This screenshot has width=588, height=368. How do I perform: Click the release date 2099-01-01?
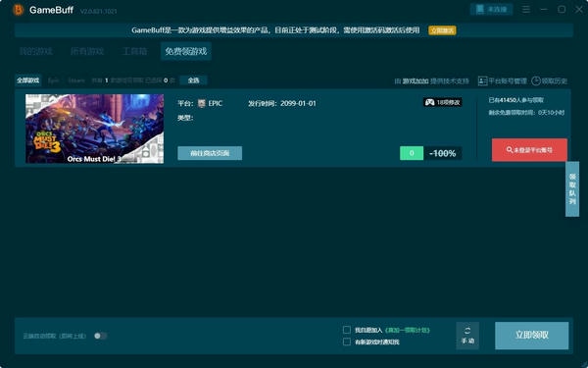coord(298,103)
